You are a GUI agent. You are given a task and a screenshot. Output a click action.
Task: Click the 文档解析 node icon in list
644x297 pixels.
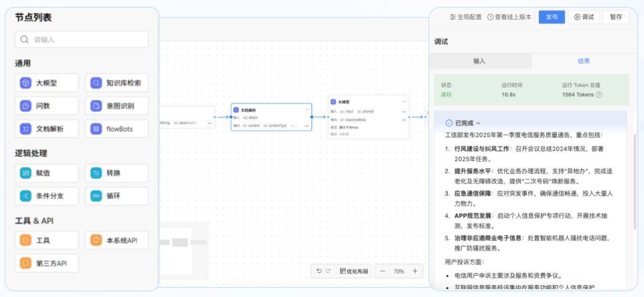click(x=25, y=129)
